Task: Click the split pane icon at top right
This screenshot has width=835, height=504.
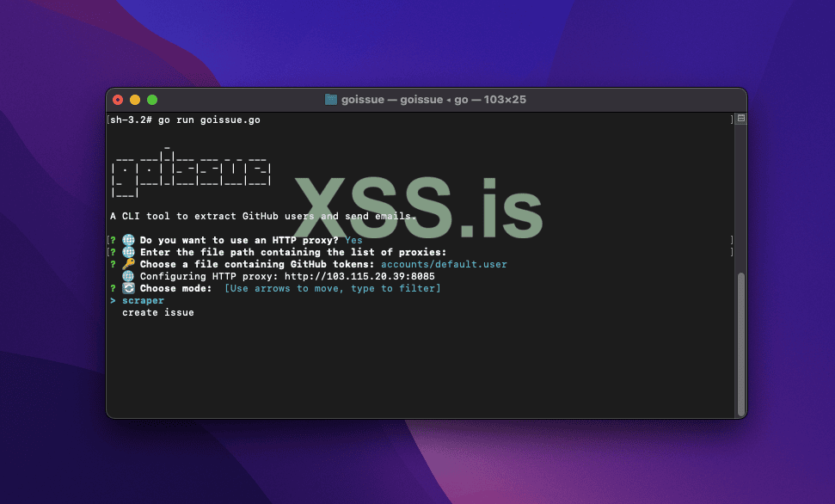Action: tap(740, 119)
